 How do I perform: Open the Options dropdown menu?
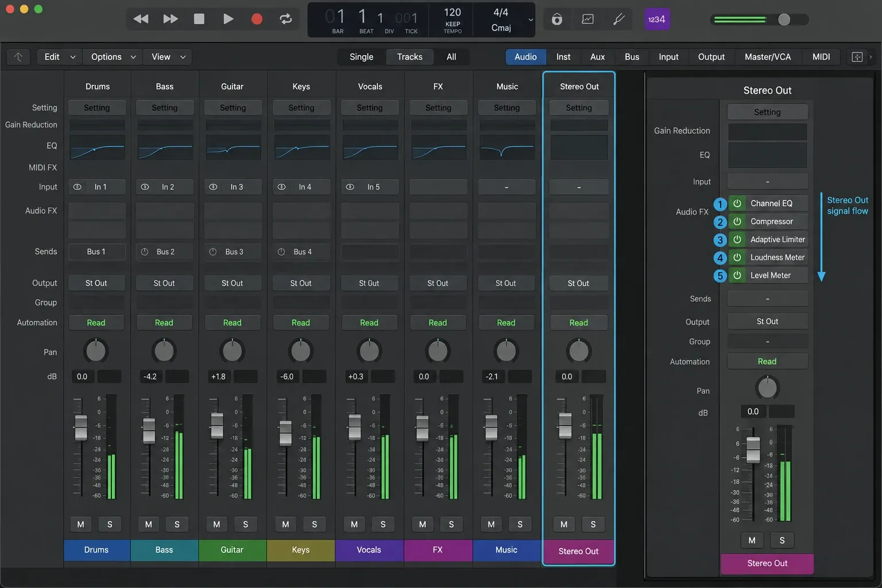pos(113,57)
